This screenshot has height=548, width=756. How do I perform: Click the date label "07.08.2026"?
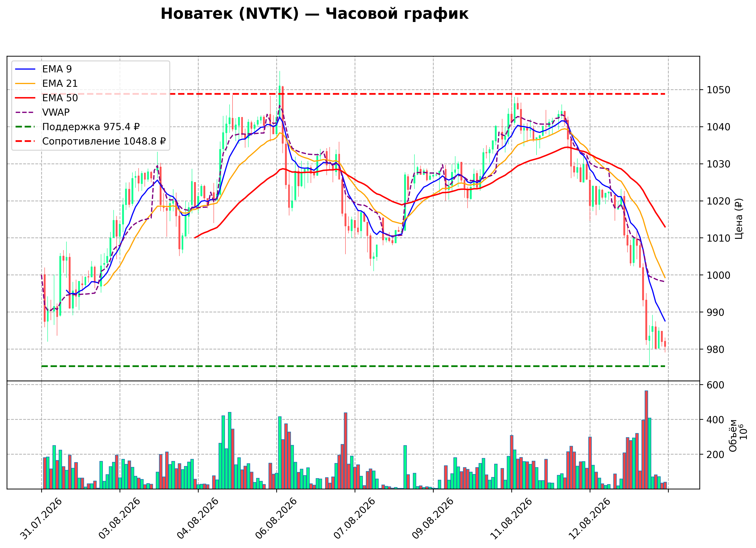coord(355,518)
